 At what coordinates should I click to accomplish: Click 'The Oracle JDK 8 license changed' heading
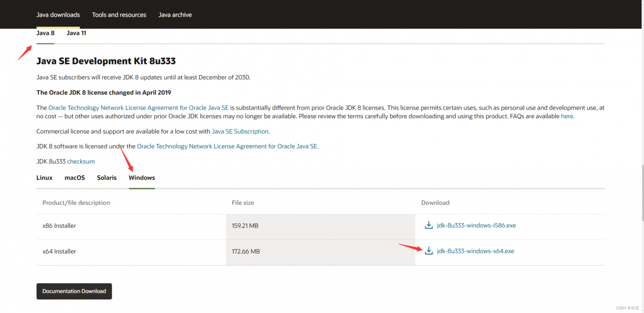point(104,93)
